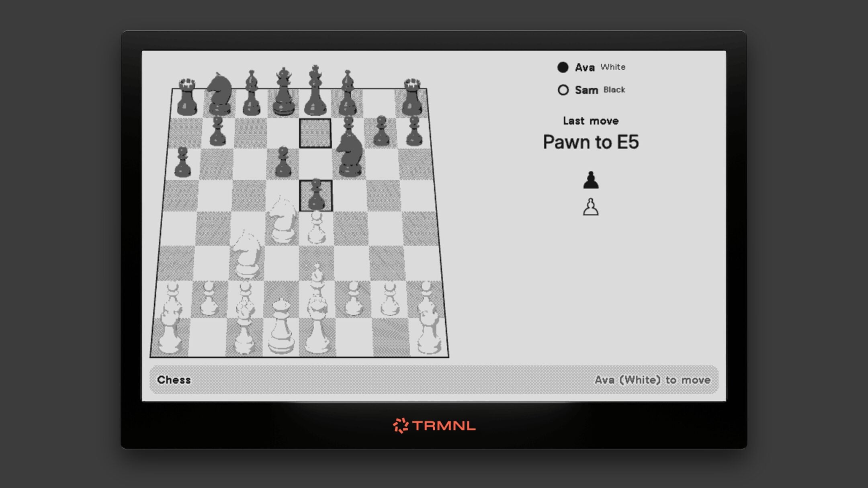Click the "Chess" title in bottom bar
Screen dimensions: 868x488
[x=174, y=380]
